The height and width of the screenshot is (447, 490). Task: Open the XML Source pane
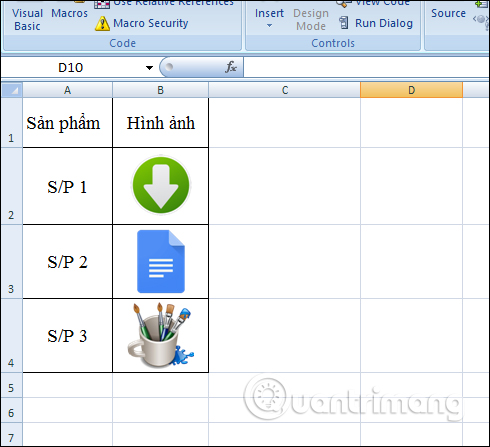(448, 13)
